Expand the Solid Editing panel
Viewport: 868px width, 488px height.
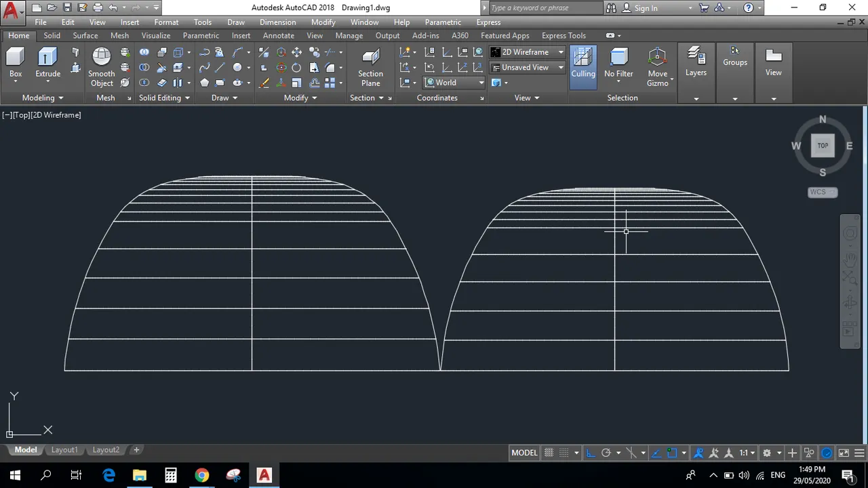(x=163, y=98)
